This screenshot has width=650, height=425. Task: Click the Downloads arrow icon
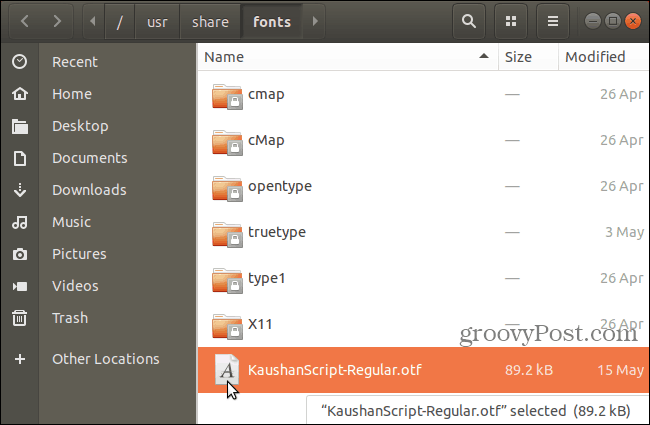coord(19,190)
